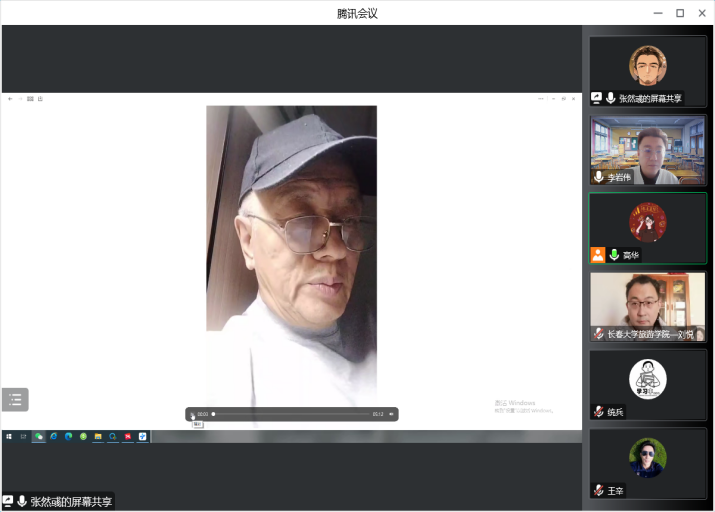
Task: Click microphone icon in 张然彧 tile label
Action: [x=611, y=98]
